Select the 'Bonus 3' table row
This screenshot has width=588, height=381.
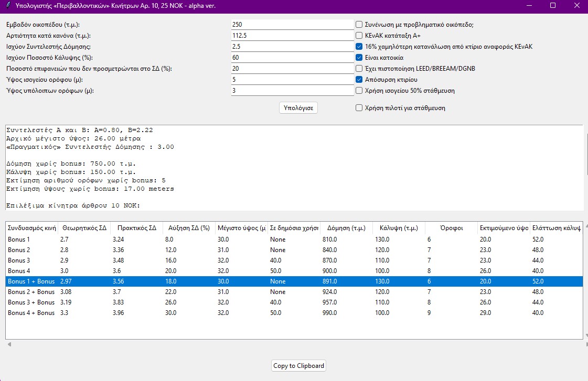pyautogui.click(x=294, y=260)
